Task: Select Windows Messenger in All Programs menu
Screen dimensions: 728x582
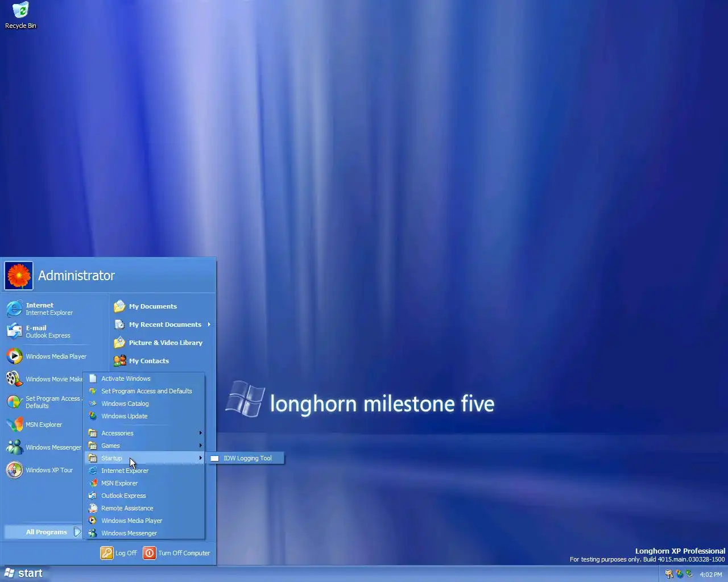Action: click(x=144, y=533)
